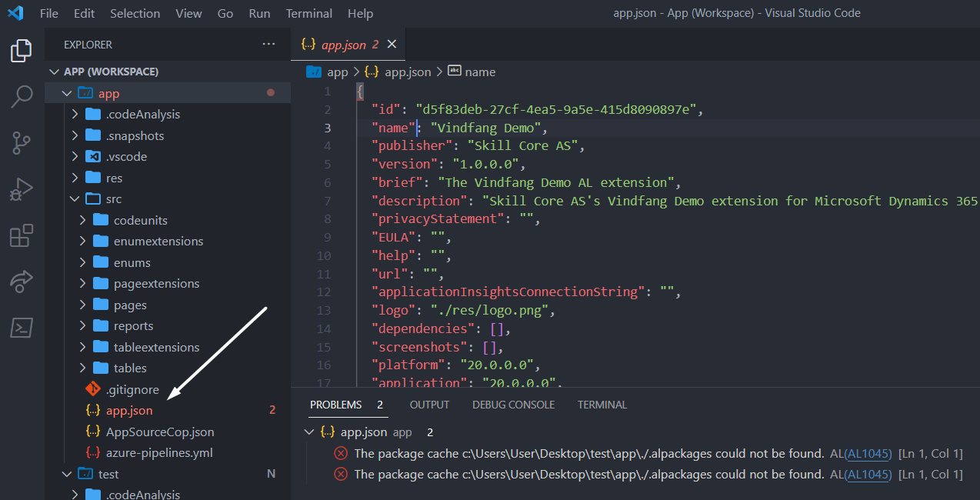Click the first AL1045 error code link
This screenshot has height=500, width=980.
click(868, 454)
